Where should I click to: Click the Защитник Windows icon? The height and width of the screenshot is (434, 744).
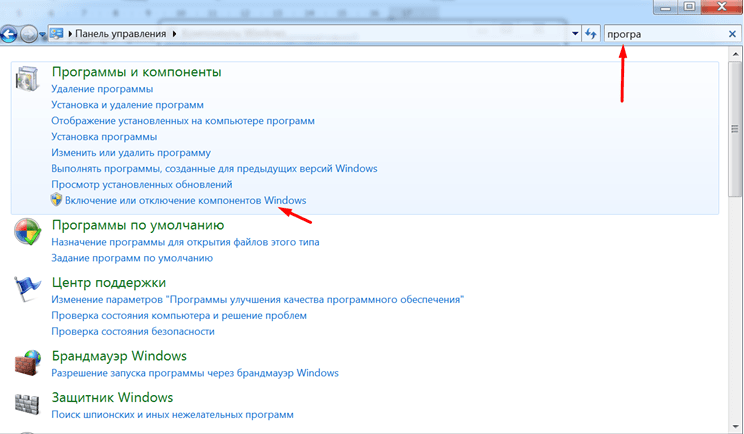(x=27, y=403)
